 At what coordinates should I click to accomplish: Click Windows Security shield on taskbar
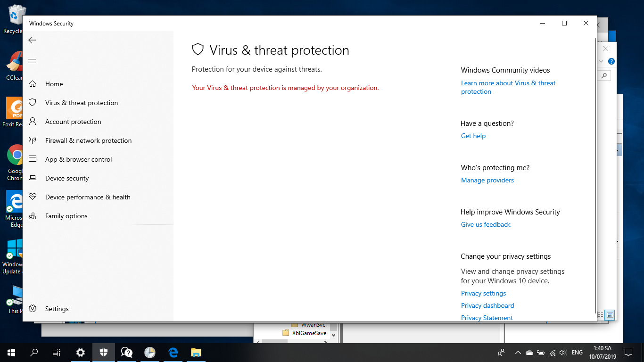(x=104, y=352)
